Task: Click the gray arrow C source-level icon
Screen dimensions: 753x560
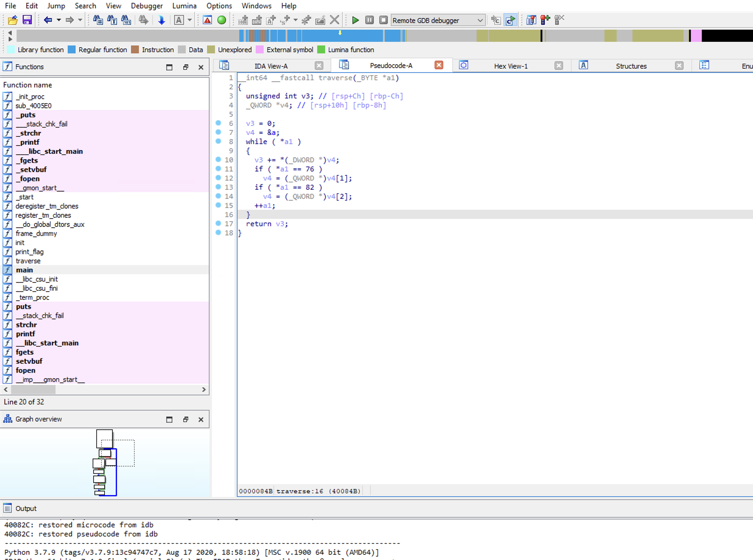Action: tap(496, 20)
